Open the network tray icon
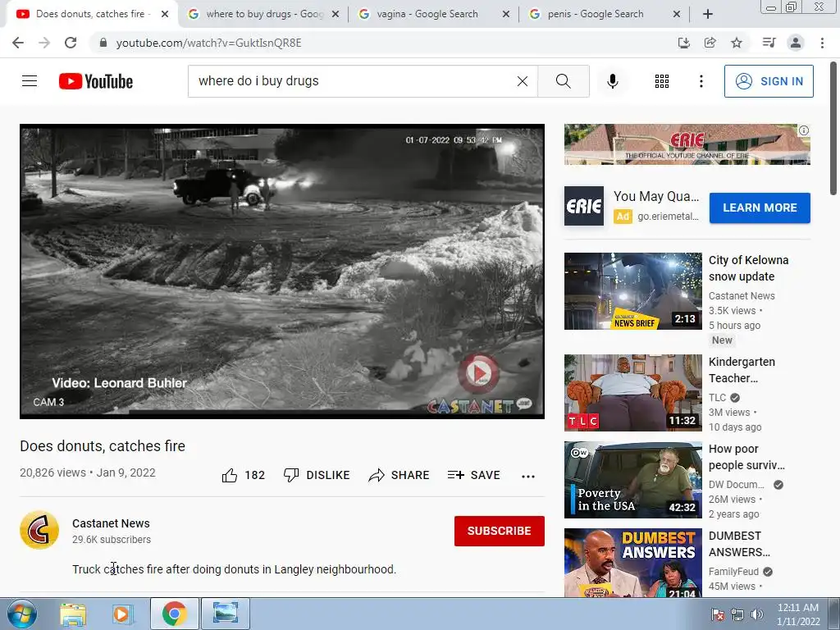Viewport: 840px width, 630px height. pyautogui.click(x=737, y=614)
